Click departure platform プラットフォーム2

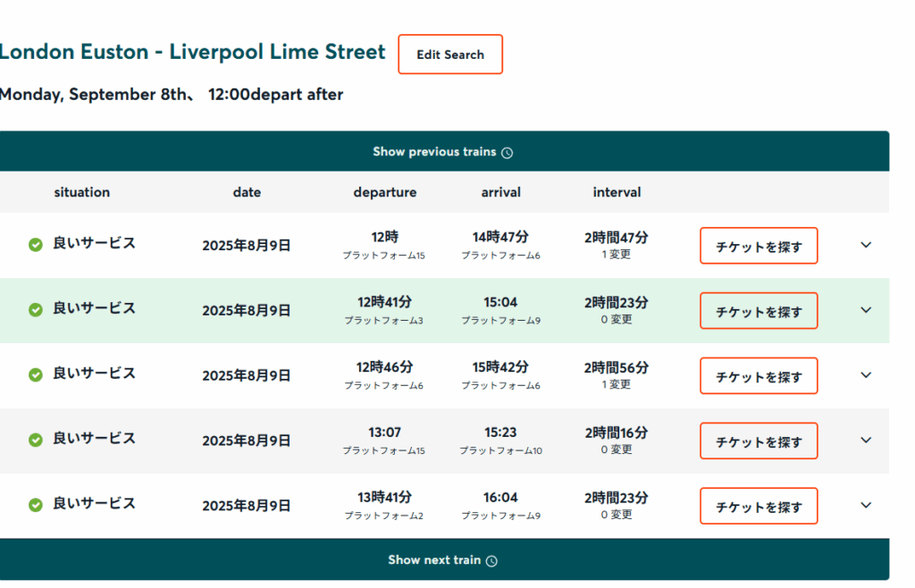coord(383,516)
